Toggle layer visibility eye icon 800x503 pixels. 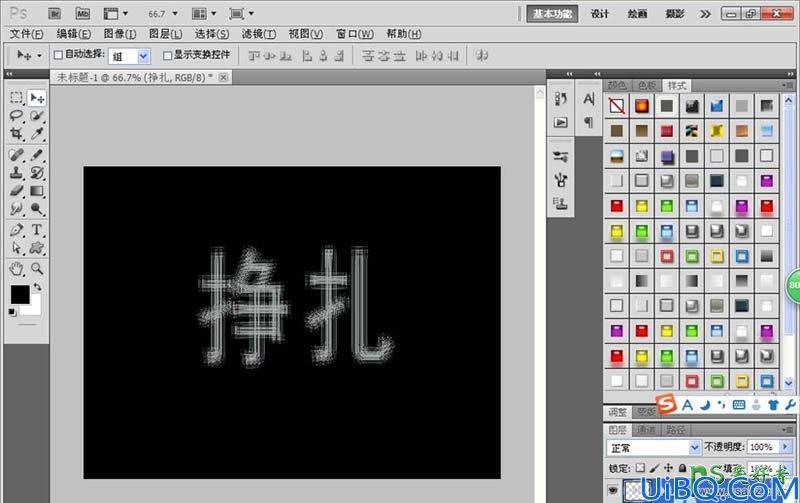tap(613, 490)
